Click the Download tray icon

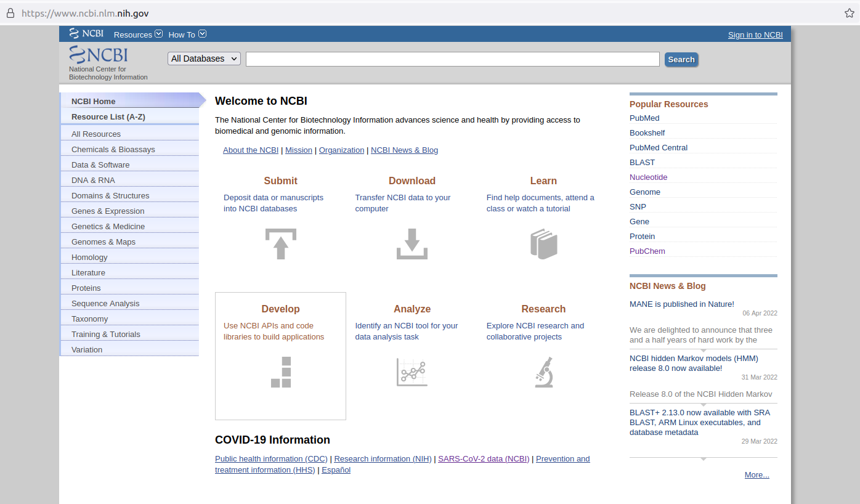tap(412, 243)
